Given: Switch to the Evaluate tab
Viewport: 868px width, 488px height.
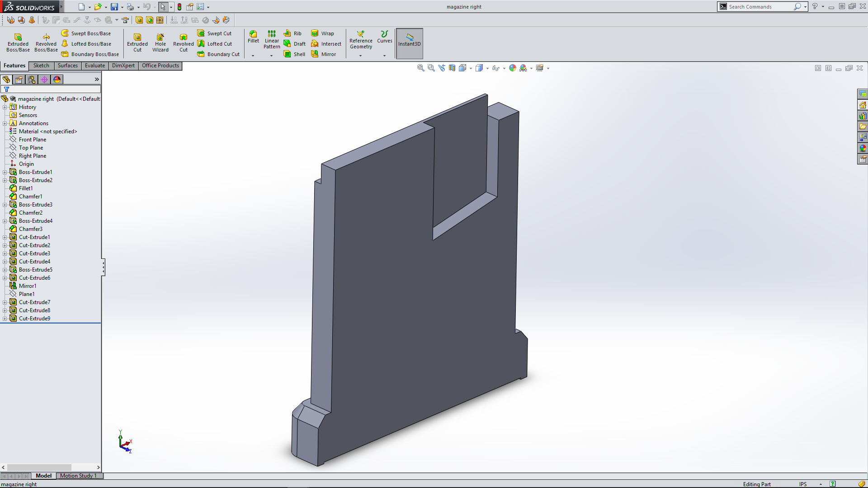Looking at the screenshot, I should click(x=94, y=66).
